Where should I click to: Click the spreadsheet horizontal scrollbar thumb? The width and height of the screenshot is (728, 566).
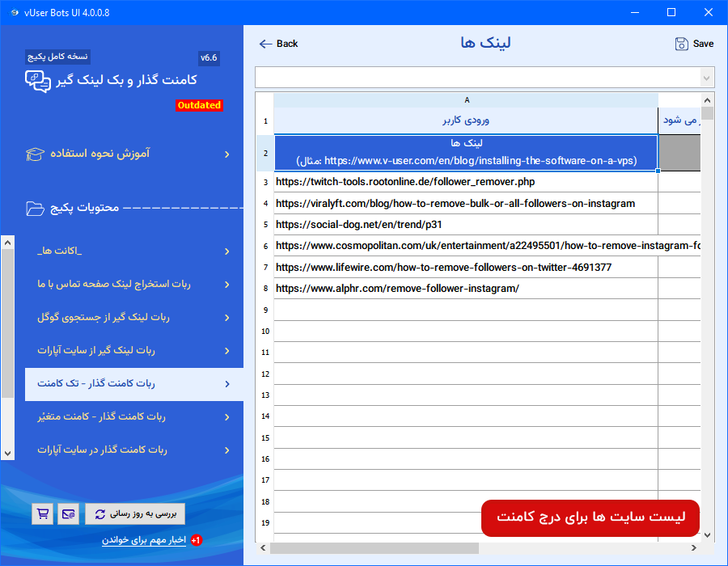pyautogui.click(x=375, y=548)
